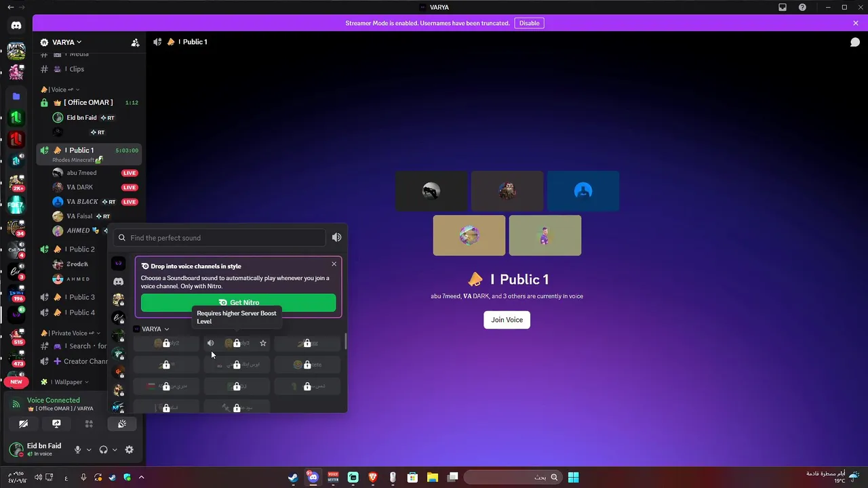
Task: Show hidden system tray icons arrow
Action: click(x=141, y=477)
